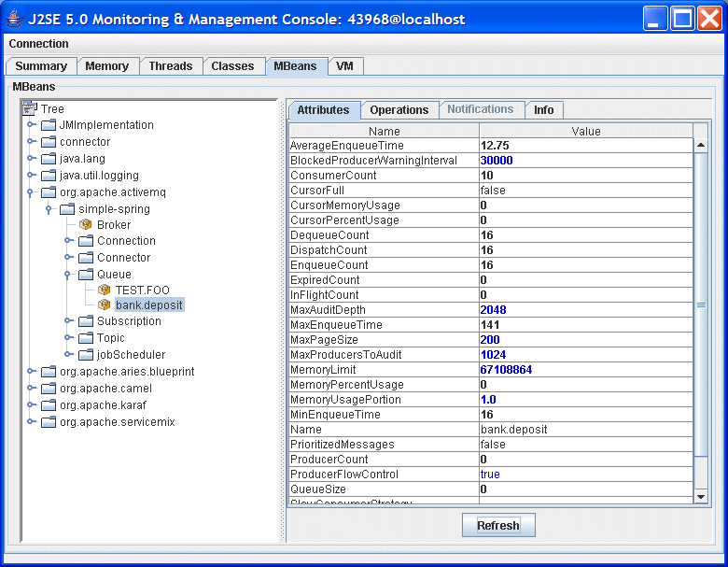This screenshot has height=567, width=728.
Task: Click the MemoryLimit value 67108864
Action: coord(506,370)
